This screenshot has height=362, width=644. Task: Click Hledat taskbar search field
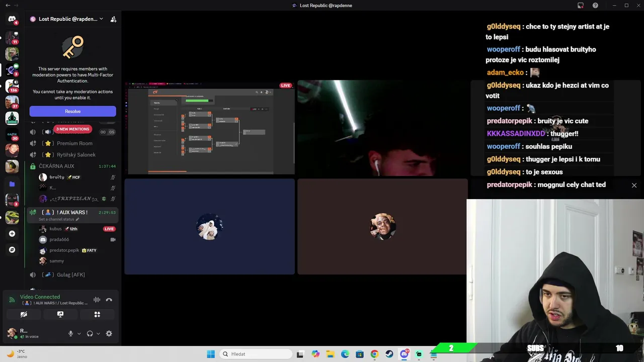click(x=256, y=354)
